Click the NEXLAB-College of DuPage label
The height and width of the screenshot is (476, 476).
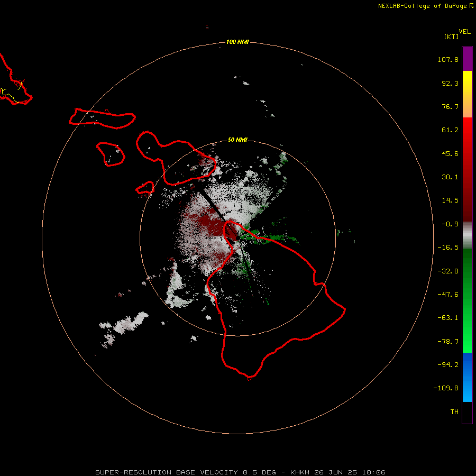(425, 6)
